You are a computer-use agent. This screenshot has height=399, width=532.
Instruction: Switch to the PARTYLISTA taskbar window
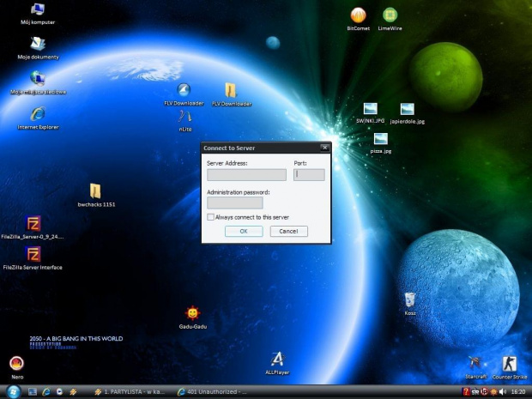[130, 391]
